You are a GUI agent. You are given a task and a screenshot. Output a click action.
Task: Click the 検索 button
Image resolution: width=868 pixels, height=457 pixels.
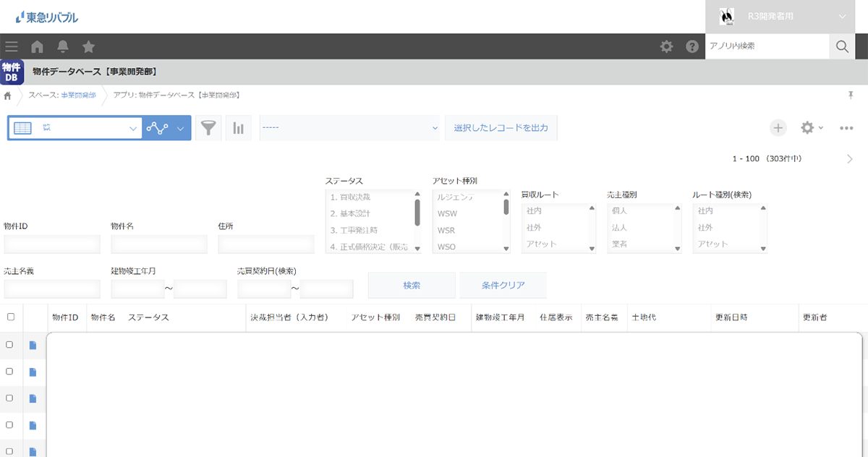point(412,286)
